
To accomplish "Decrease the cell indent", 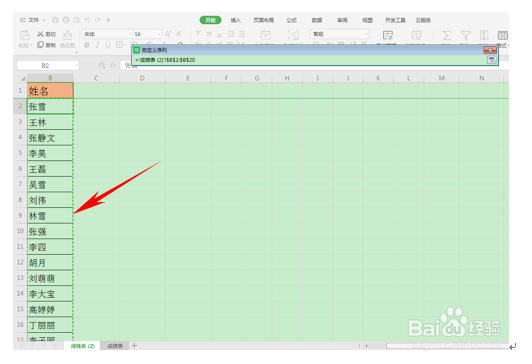I will (x=231, y=34).
